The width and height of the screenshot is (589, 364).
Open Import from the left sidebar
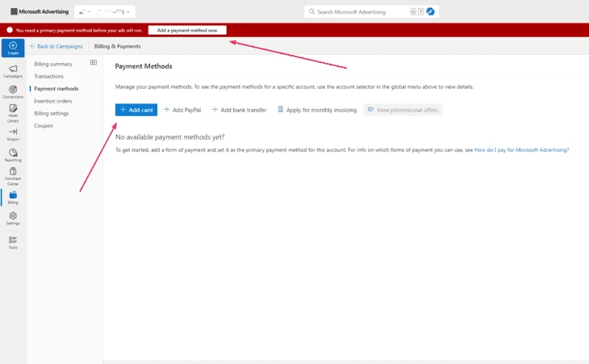point(13,135)
